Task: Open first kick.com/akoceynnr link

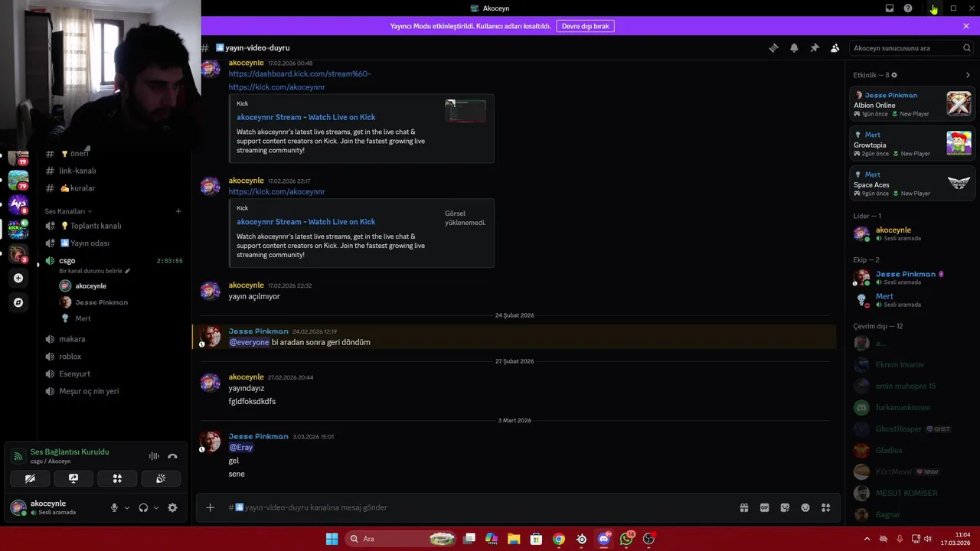Action: click(276, 87)
